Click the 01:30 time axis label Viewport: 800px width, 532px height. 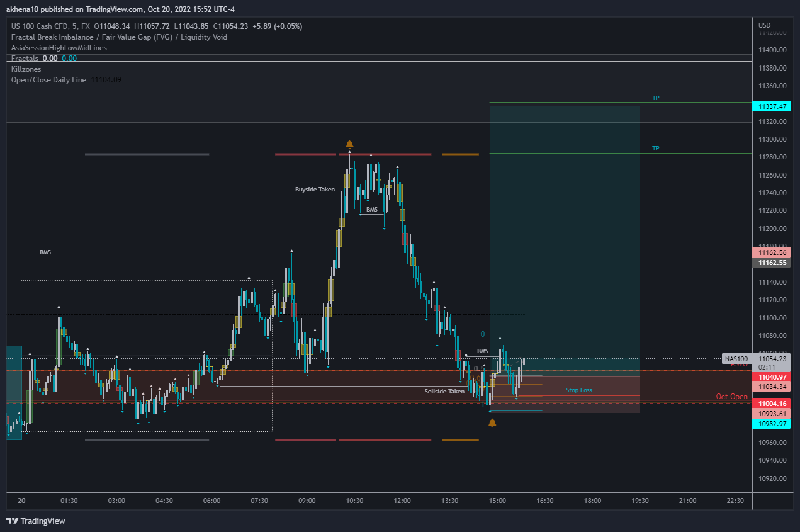point(69,501)
